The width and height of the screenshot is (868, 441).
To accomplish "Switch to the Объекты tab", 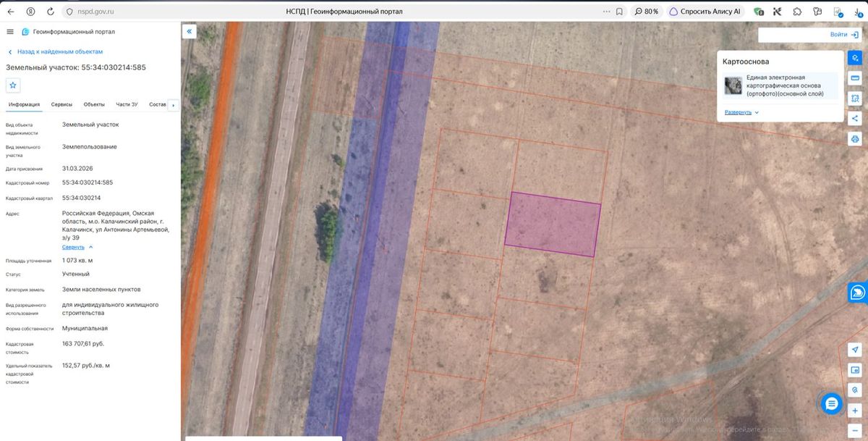I will click(x=94, y=104).
